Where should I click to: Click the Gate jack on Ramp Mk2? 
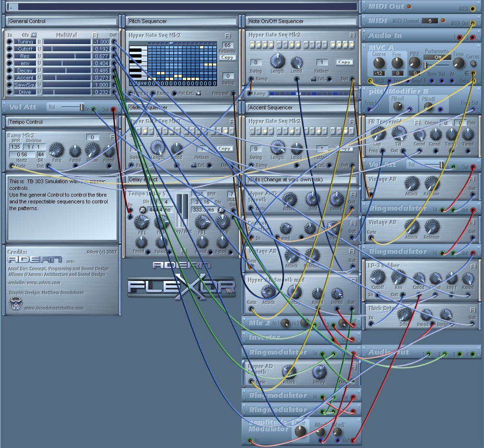(12, 166)
